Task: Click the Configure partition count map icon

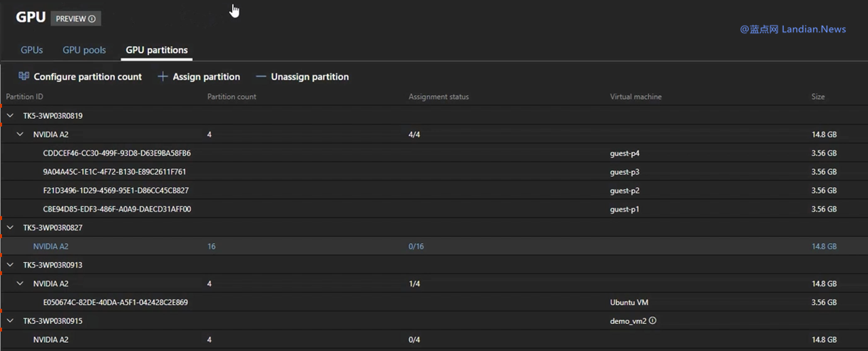Action: pyautogui.click(x=24, y=77)
